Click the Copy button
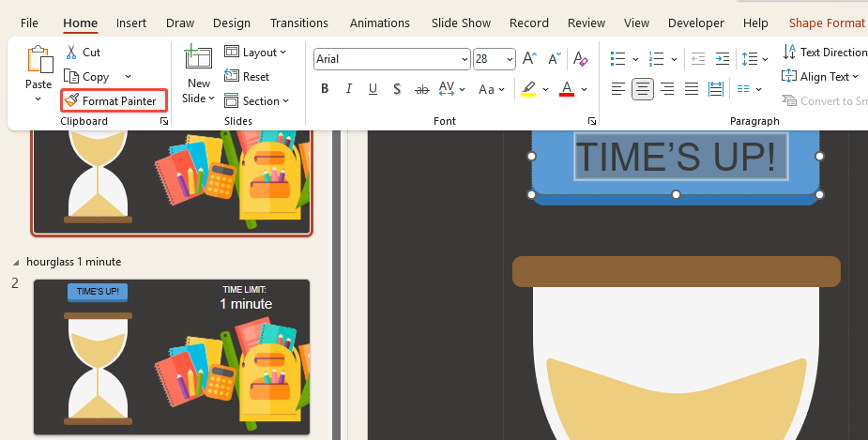 tap(87, 76)
